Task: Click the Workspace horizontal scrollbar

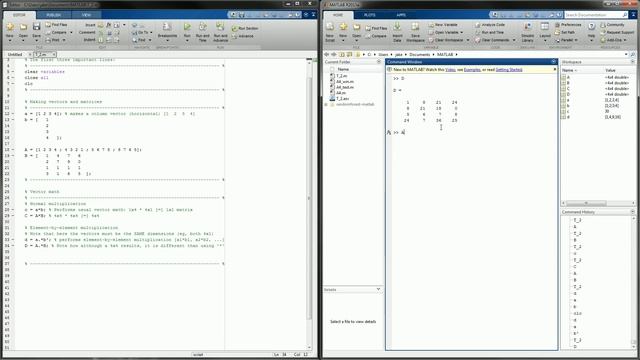Action: [586, 203]
